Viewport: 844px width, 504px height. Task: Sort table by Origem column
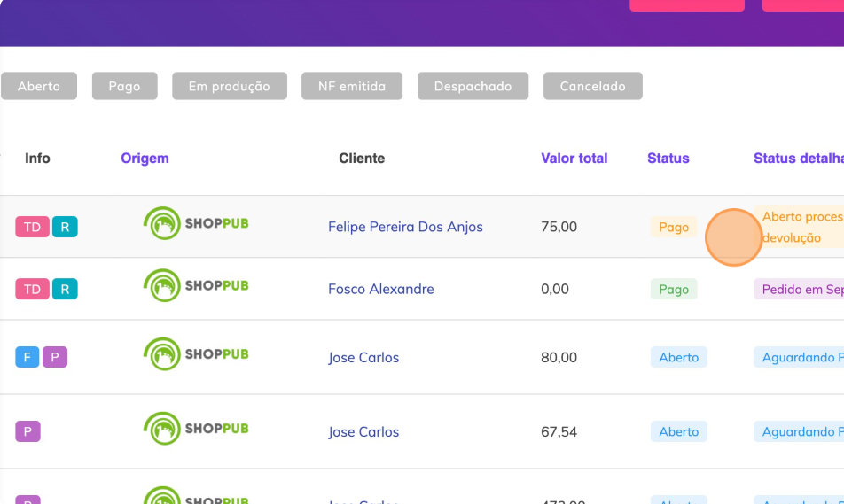coord(145,159)
